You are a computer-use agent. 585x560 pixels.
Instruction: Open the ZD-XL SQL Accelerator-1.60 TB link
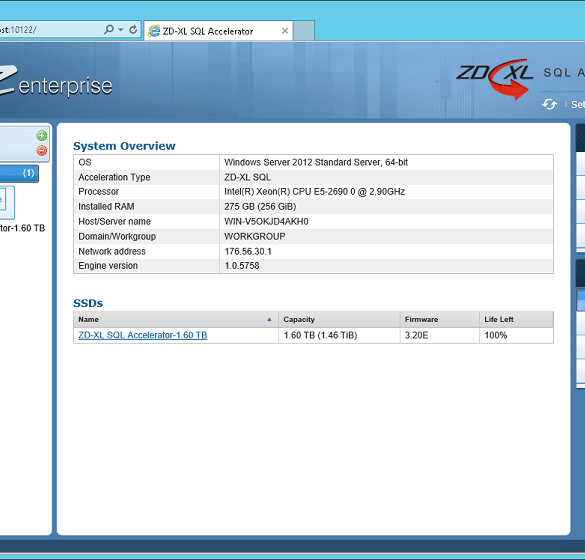[x=143, y=335]
